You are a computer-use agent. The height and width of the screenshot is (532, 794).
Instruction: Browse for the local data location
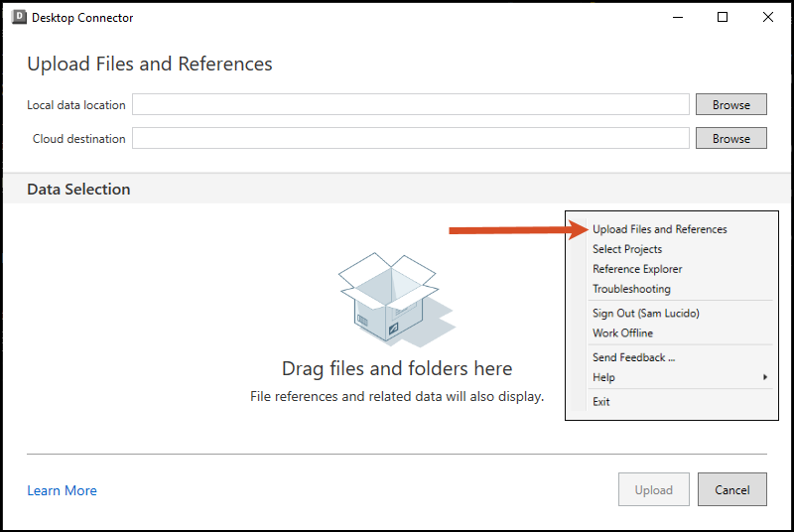(731, 105)
